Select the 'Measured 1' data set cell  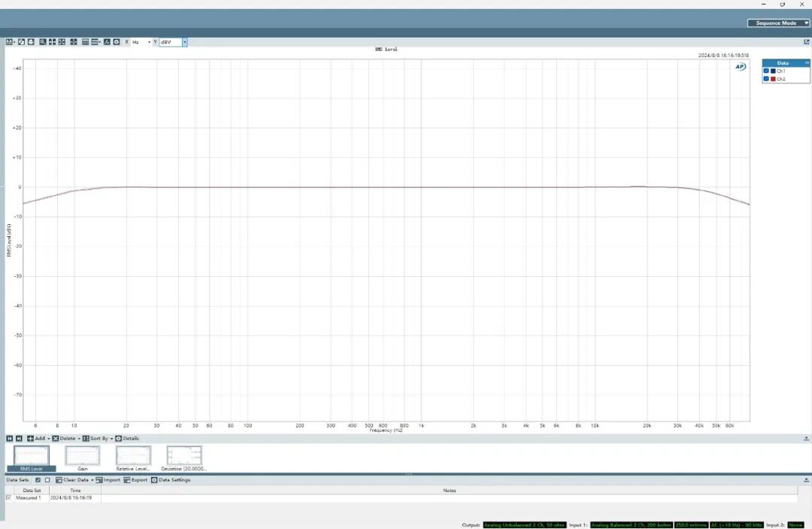[31, 498]
